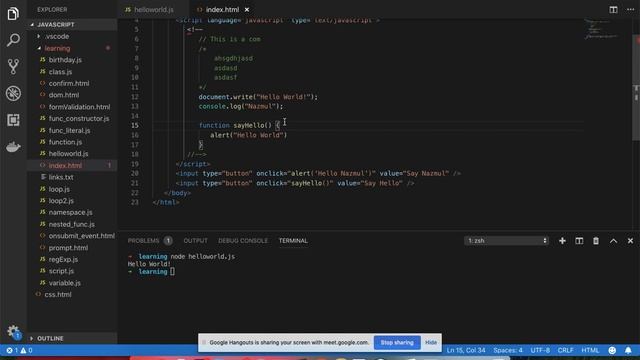Screen dimensions: 640x360
Task: Change line endings via CRLF
Action: click(x=565, y=350)
